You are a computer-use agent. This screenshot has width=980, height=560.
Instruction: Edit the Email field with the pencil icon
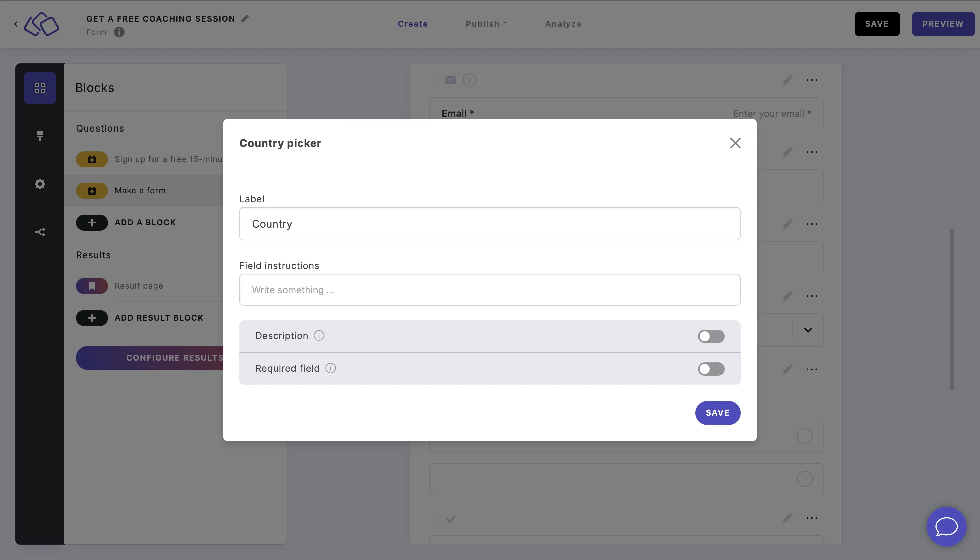click(787, 80)
